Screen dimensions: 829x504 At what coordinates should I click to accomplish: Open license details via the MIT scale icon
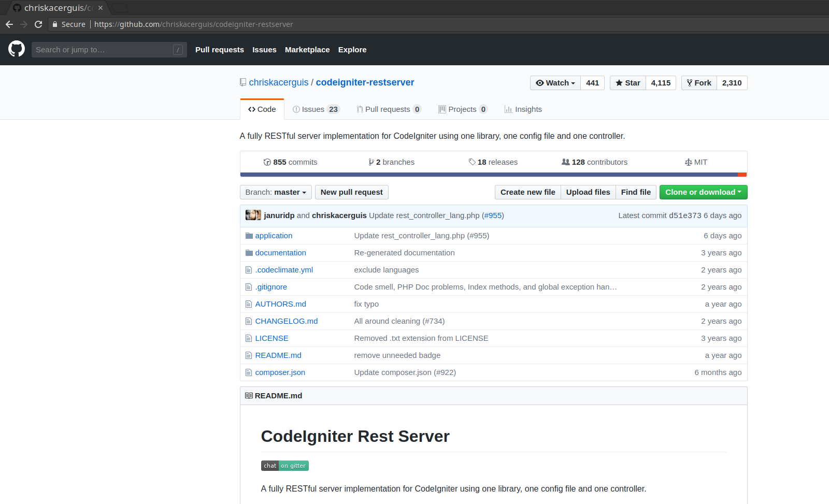click(689, 162)
